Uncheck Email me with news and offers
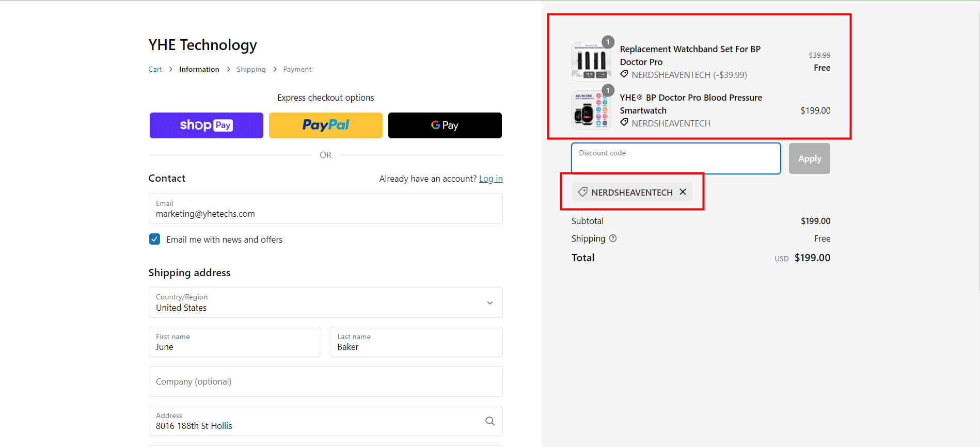 pyautogui.click(x=154, y=239)
